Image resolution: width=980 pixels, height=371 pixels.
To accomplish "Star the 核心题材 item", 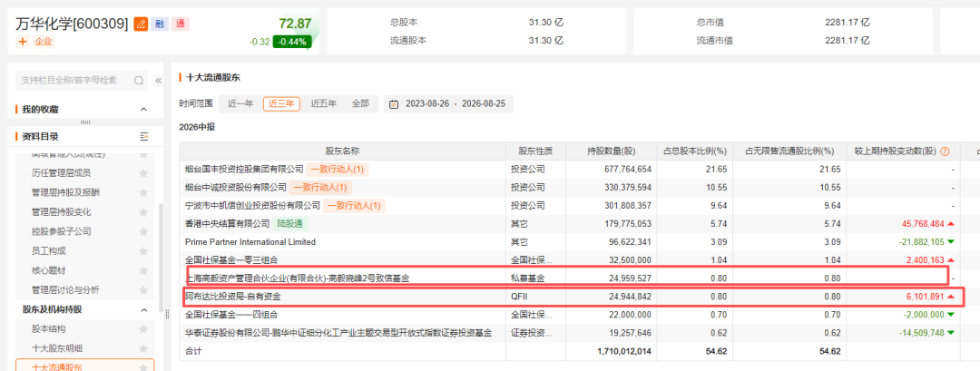I will click(x=143, y=270).
